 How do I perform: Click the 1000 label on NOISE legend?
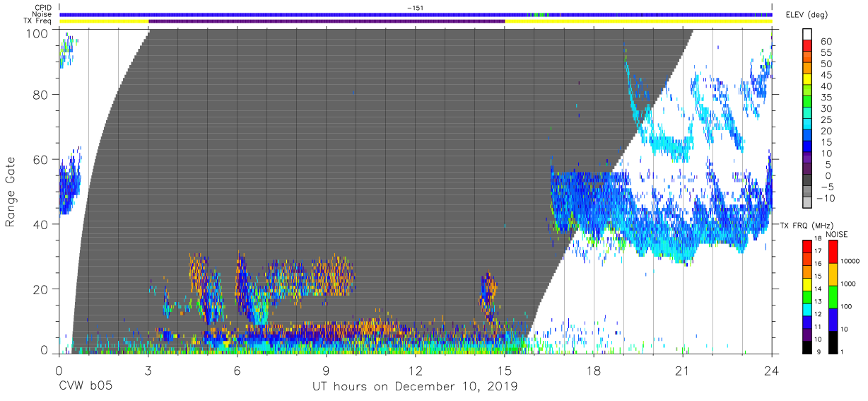tap(850, 284)
